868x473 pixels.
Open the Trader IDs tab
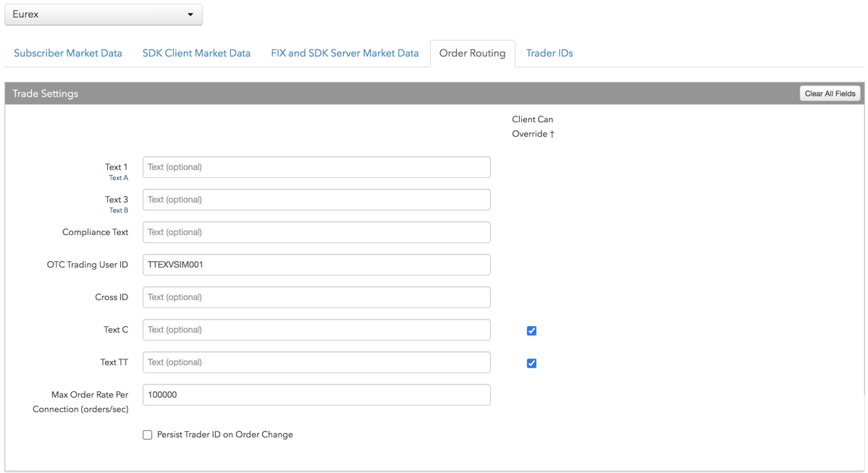pyautogui.click(x=549, y=53)
